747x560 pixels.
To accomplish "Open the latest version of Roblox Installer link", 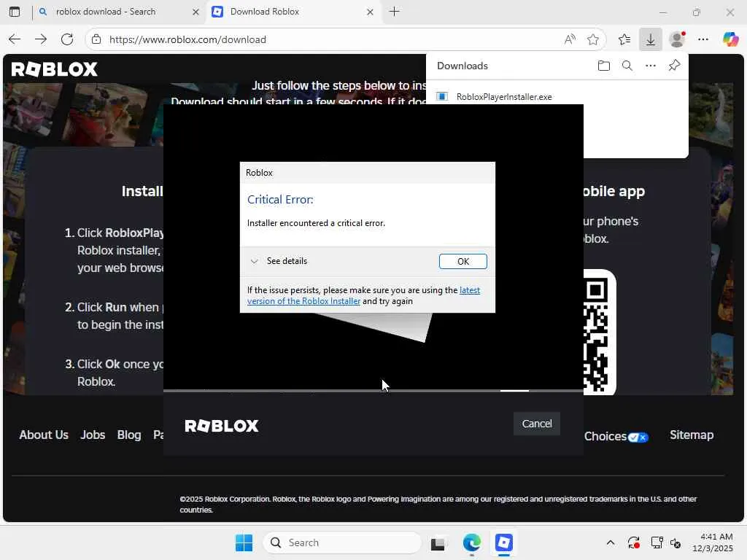I will 363,296.
